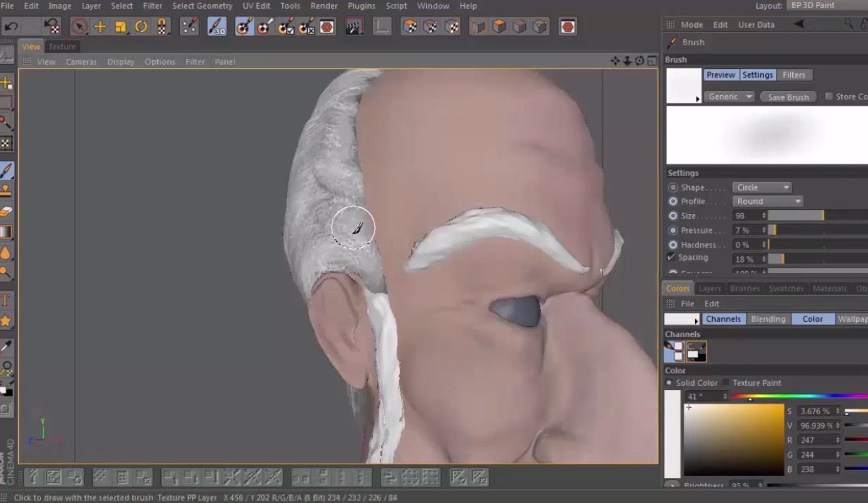Open the Profile Round dropdown
Image resolution: width=868 pixels, height=503 pixels.
tap(768, 201)
